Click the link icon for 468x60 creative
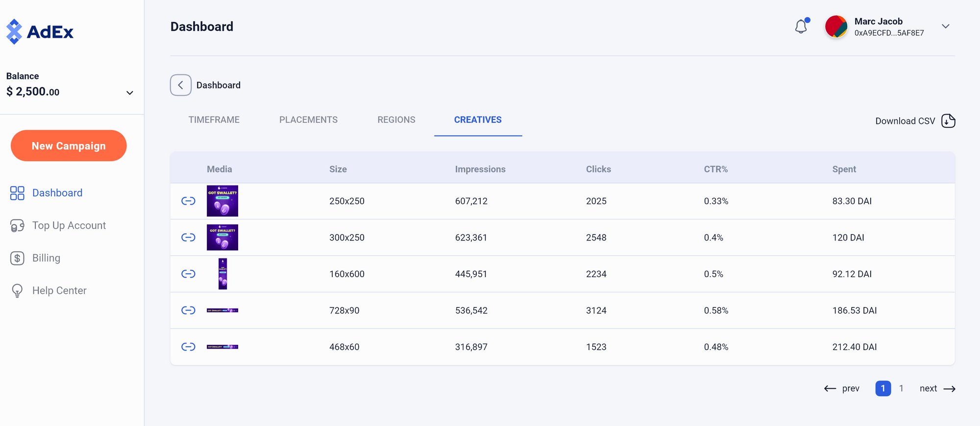980x426 pixels. pos(188,347)
